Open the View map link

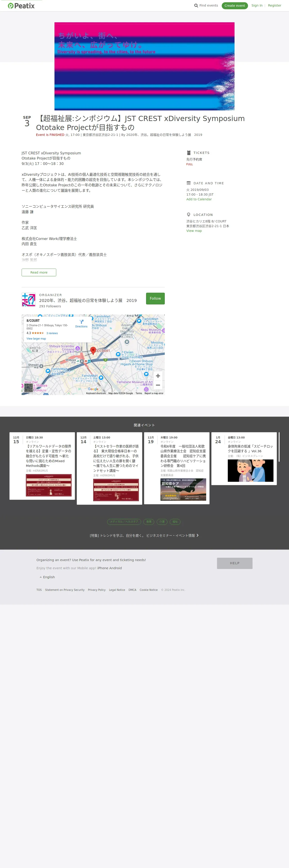[194, 231]
